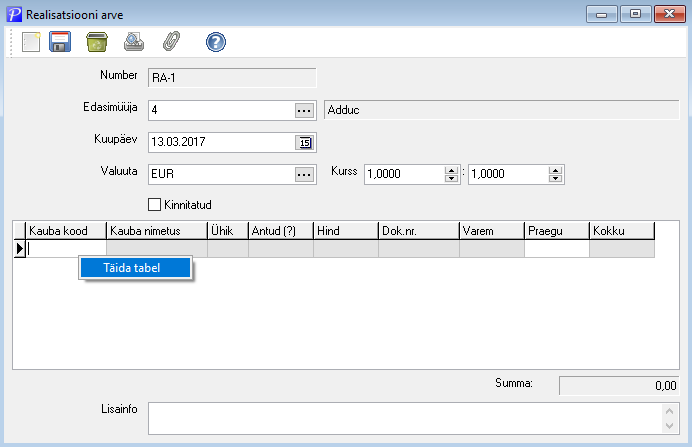The height and width of the screenshot is (447, 692).
Task: Select the row indicator arrow in table
Action: 19,249
